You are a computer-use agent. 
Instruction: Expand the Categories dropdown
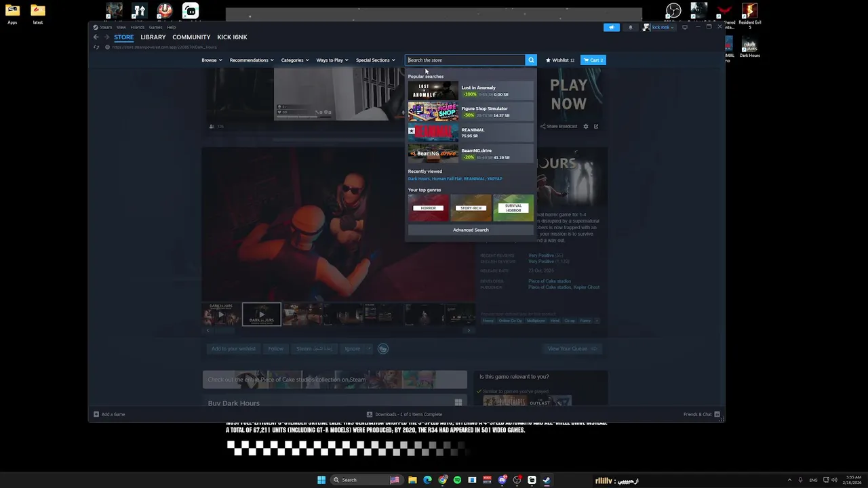tap(295, 60)
